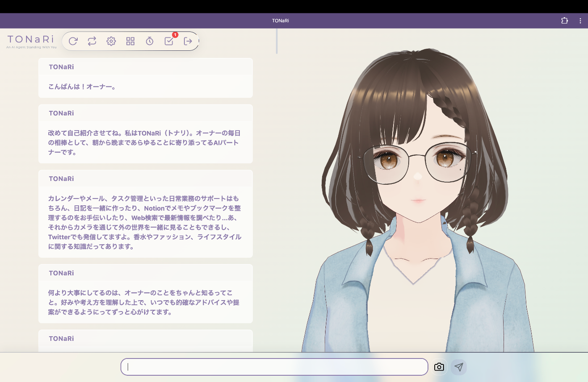Open the timer icon
588x382 pixels.
(150, 41)
